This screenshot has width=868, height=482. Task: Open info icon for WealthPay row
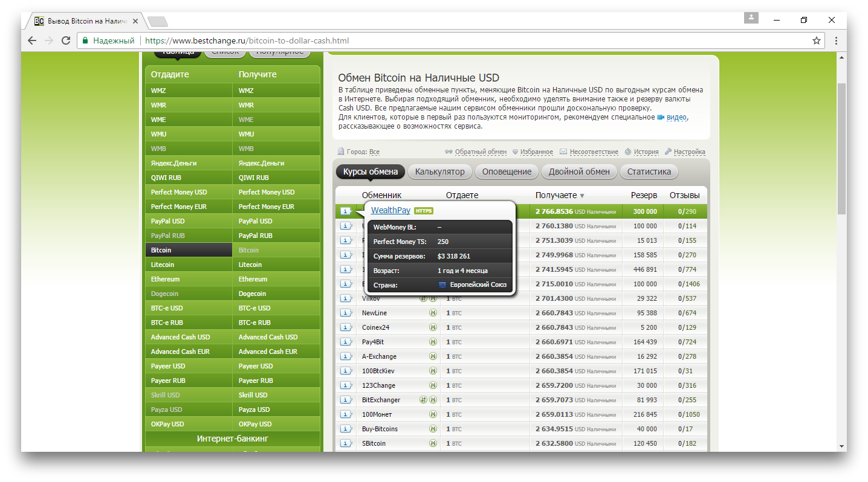tap(346, 211)
